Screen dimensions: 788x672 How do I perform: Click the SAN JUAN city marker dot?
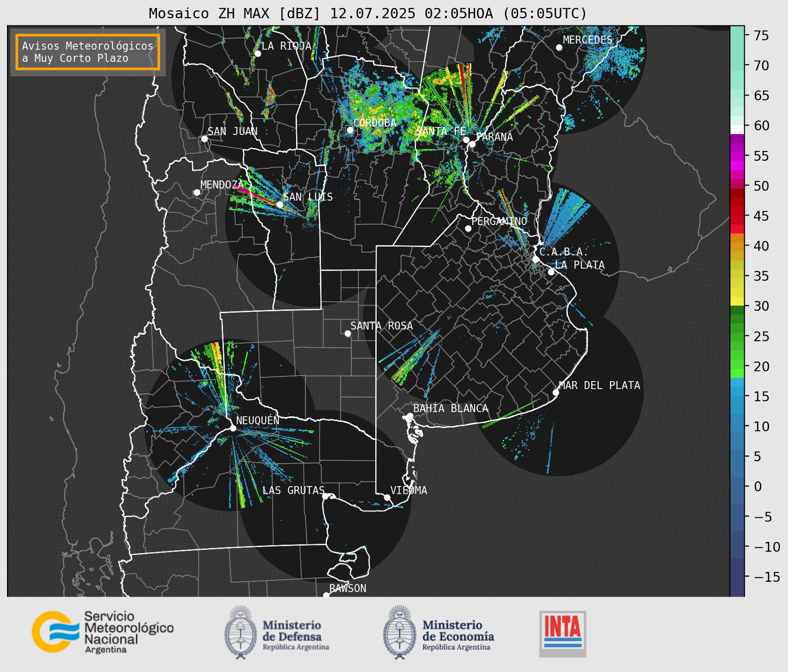coord(204,139)
